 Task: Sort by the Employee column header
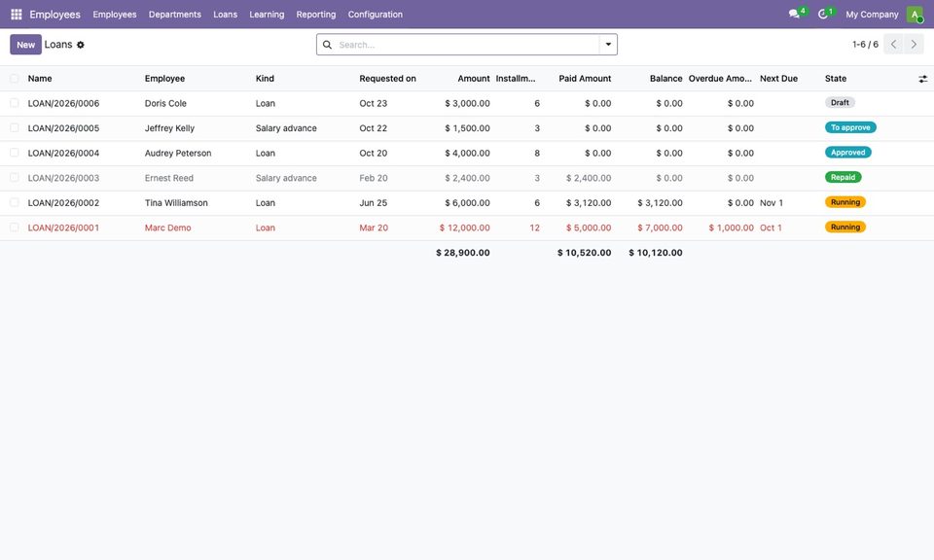(164, 79)
